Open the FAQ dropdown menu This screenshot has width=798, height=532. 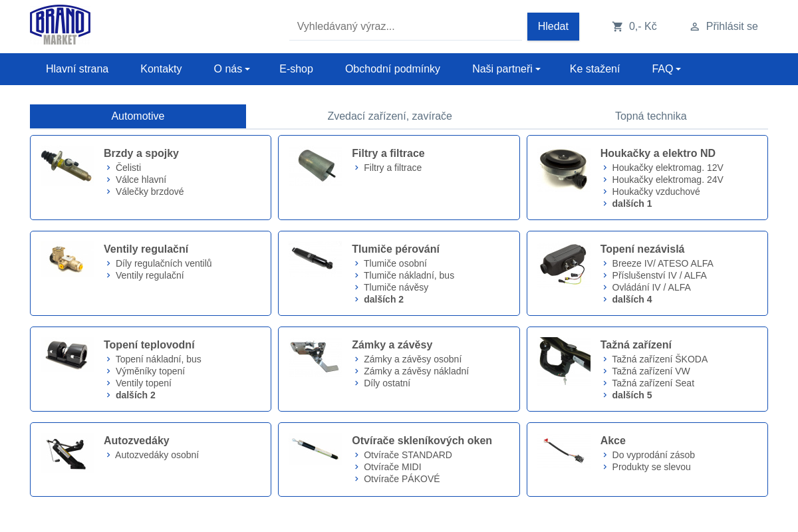(666, 69)
